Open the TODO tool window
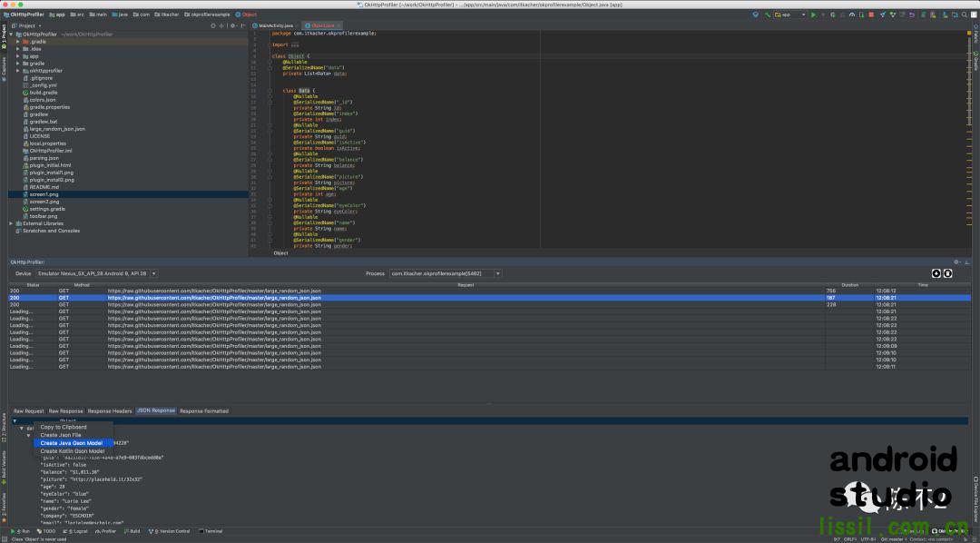 coord(45,531)
